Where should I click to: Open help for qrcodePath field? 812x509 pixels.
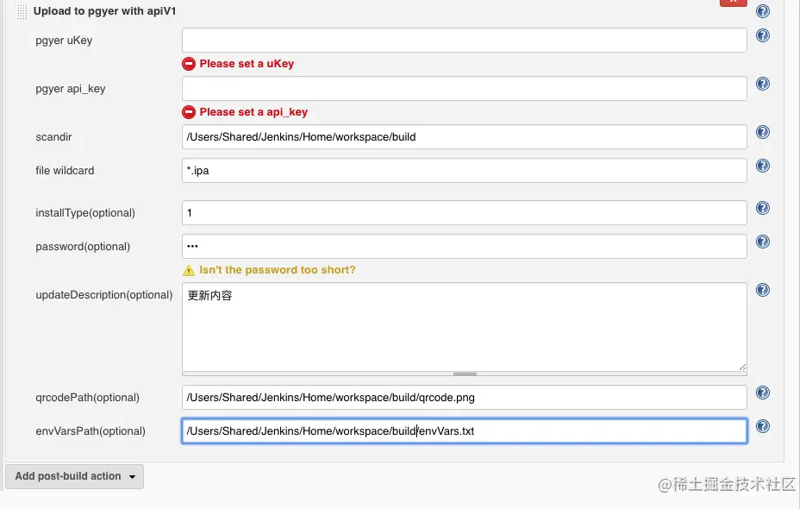coord(762,393)
